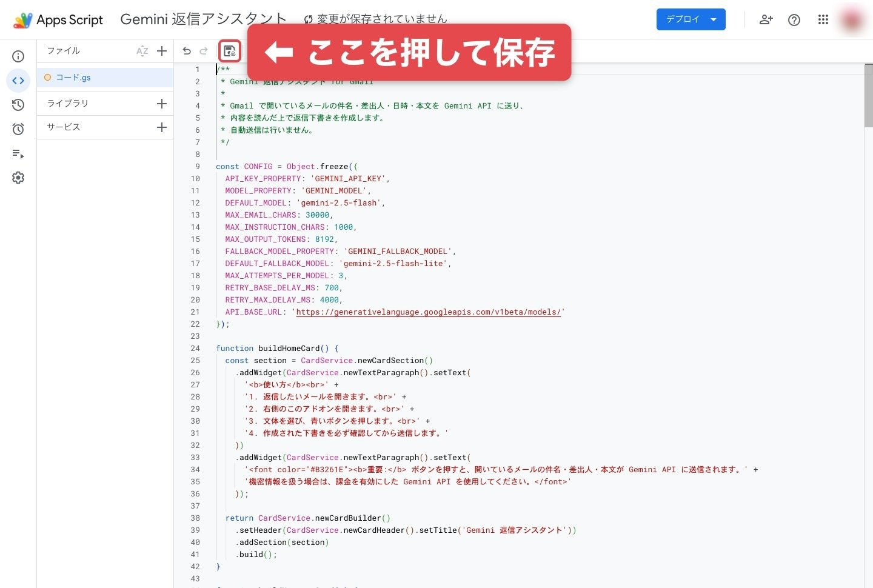Click the ファイル panel header

64,51
